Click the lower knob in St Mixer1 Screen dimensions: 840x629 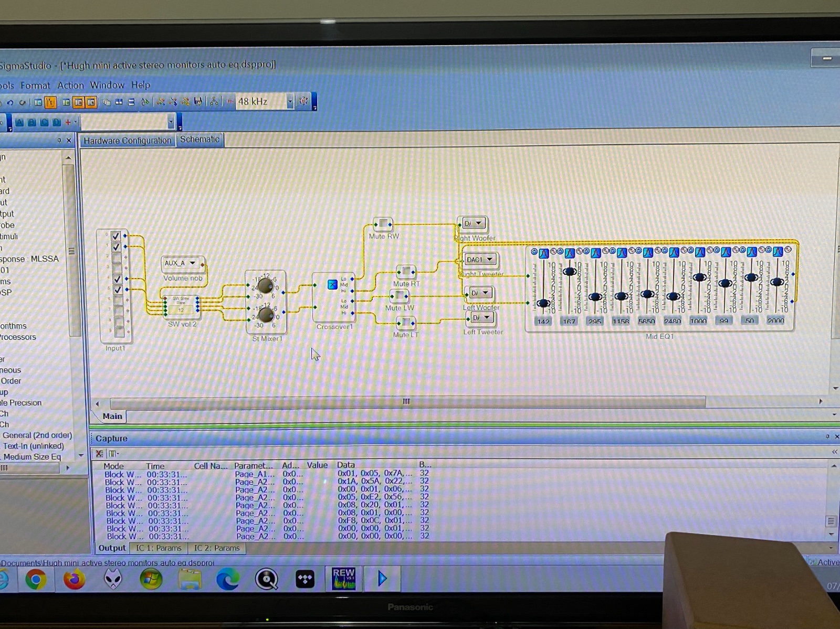tap(266, 315)
